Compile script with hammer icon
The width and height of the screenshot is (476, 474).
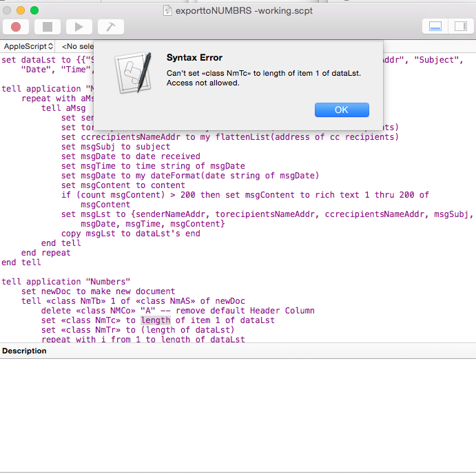110,27
